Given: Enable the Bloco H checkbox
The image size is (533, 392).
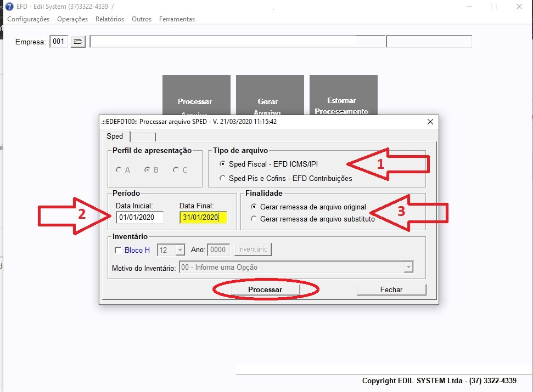Looking at the screenshot, I should tap(118, 251).
